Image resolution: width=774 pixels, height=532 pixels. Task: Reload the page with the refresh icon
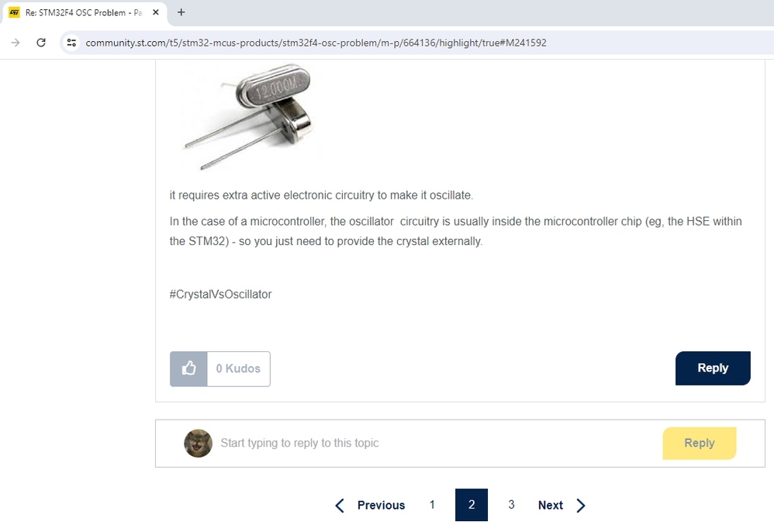pos(41,43)
